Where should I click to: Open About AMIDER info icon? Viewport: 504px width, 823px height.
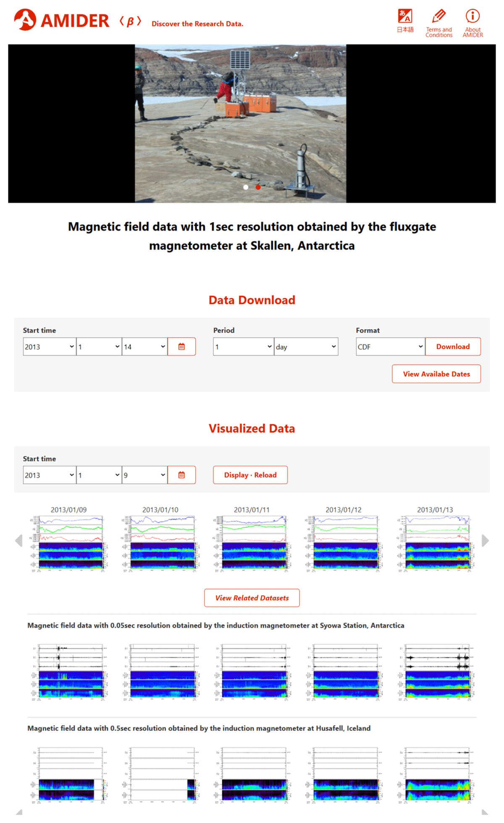pyautogui.click(x=473, y=23)
